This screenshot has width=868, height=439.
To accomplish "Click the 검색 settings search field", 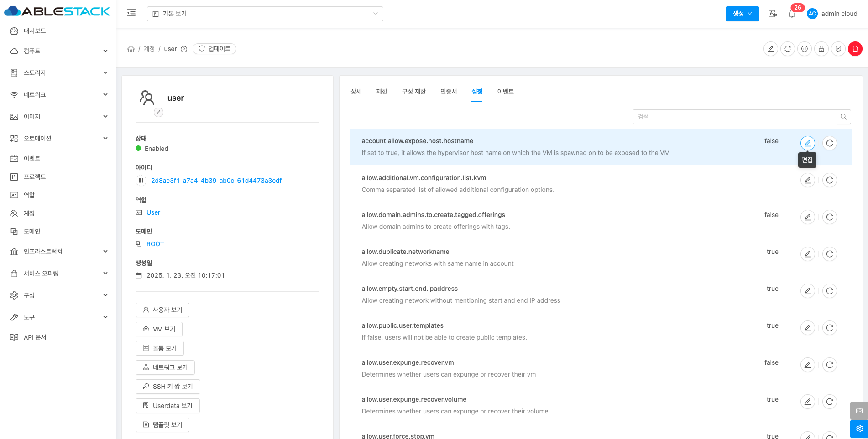I will 734,117.
